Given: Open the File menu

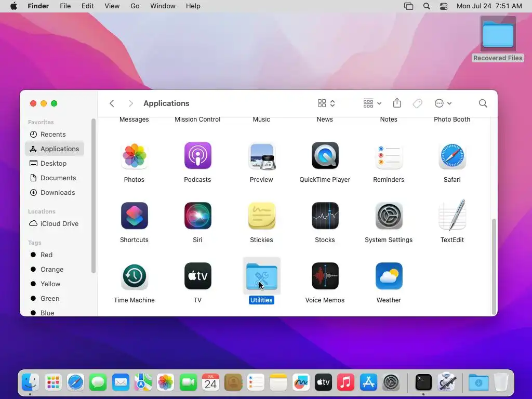Looking at the screenshot, I should pos(65,6).
